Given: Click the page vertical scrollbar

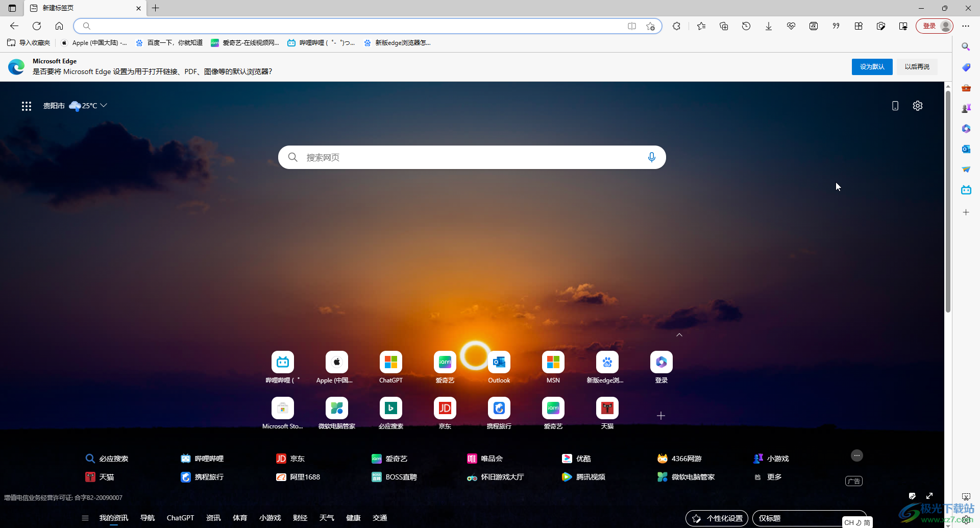Looking at the screenshot, I should (x=948, y=202).
